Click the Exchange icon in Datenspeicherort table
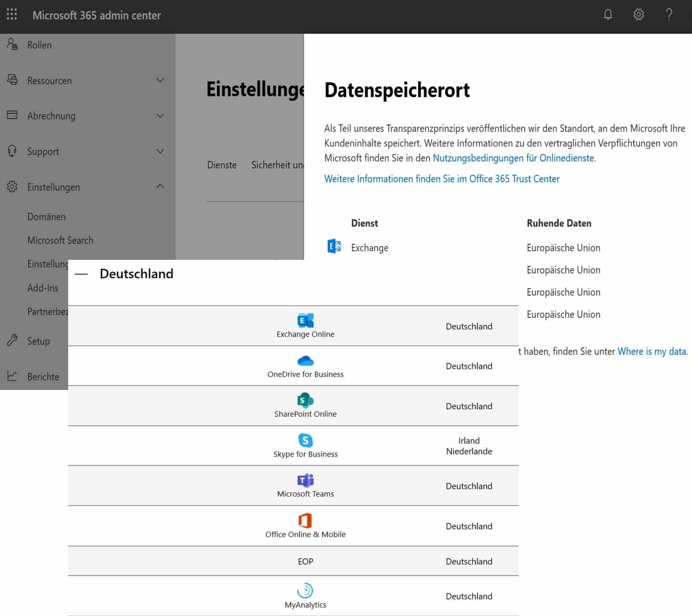The height and width of the screenshot is (616, 692). pyautogui.click(x=334, y=247)
